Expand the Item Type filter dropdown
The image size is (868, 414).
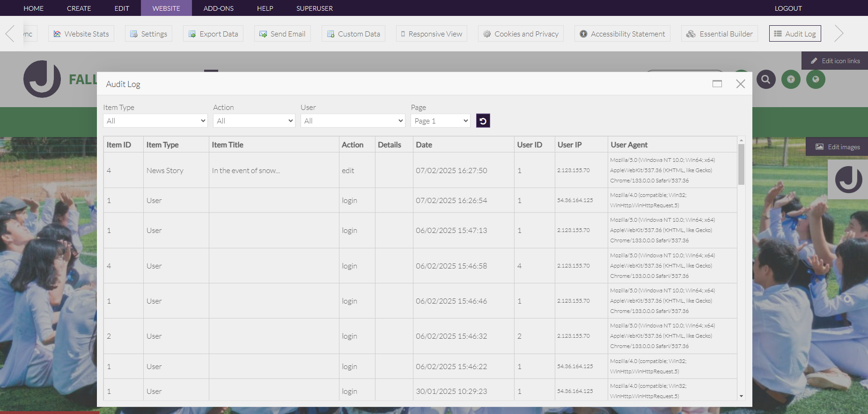pos(155,121)
